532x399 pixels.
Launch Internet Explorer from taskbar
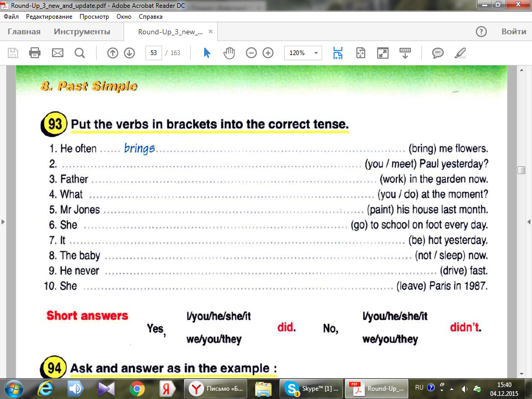(x=45, y=389)
